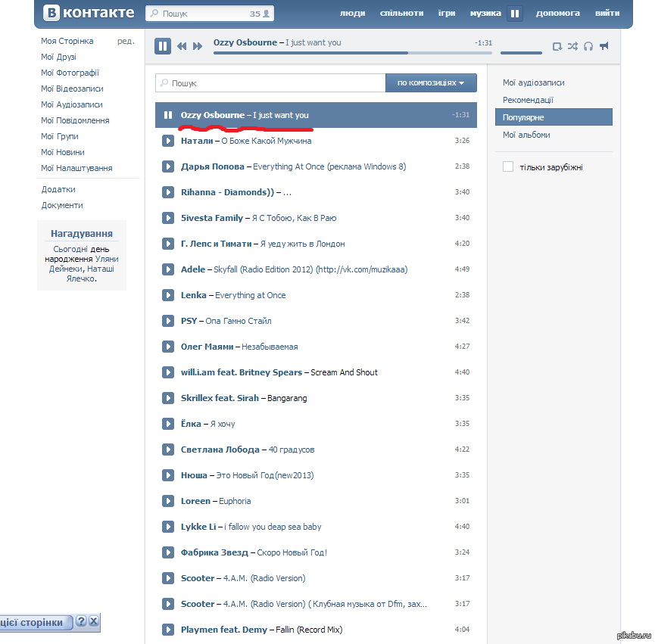Screen dimensions: 655x644
Task: Play will.i.am feat. Britney Spears track
Action: (168, 372)
